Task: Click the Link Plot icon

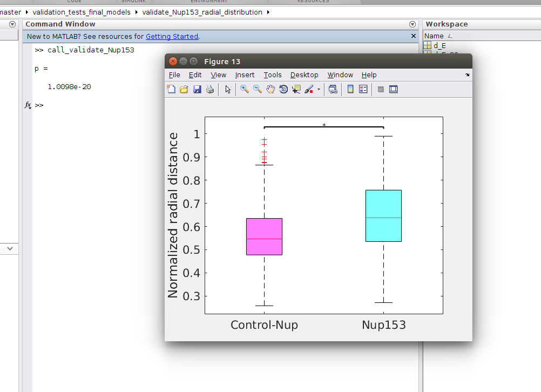Action: click(333, 90)
